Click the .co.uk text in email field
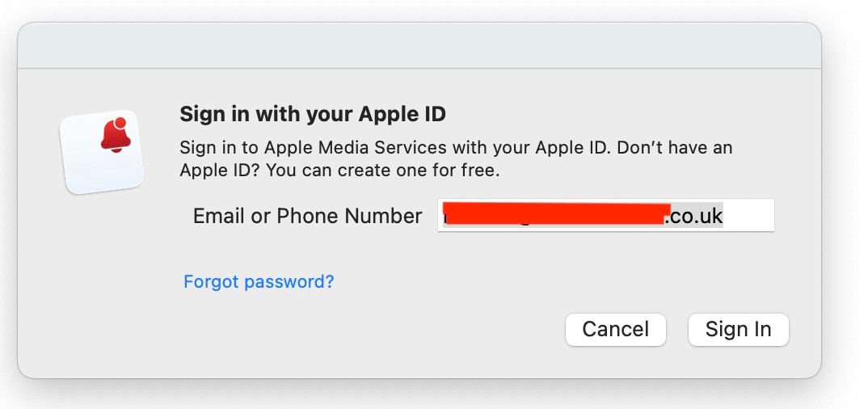 pos(693,216)
